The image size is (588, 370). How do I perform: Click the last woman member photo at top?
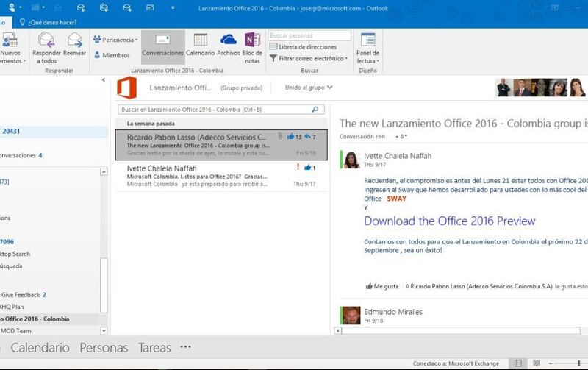tap(578, 88)
